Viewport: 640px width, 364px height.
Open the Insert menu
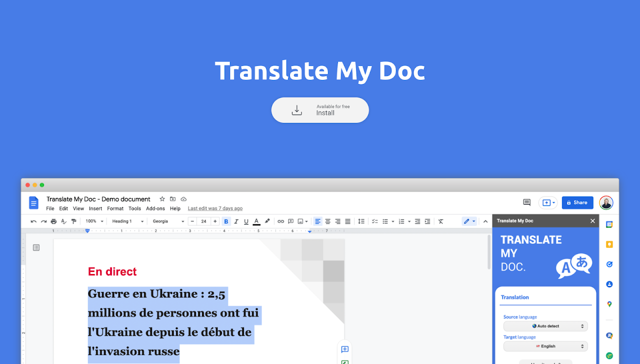click(95, 208)
